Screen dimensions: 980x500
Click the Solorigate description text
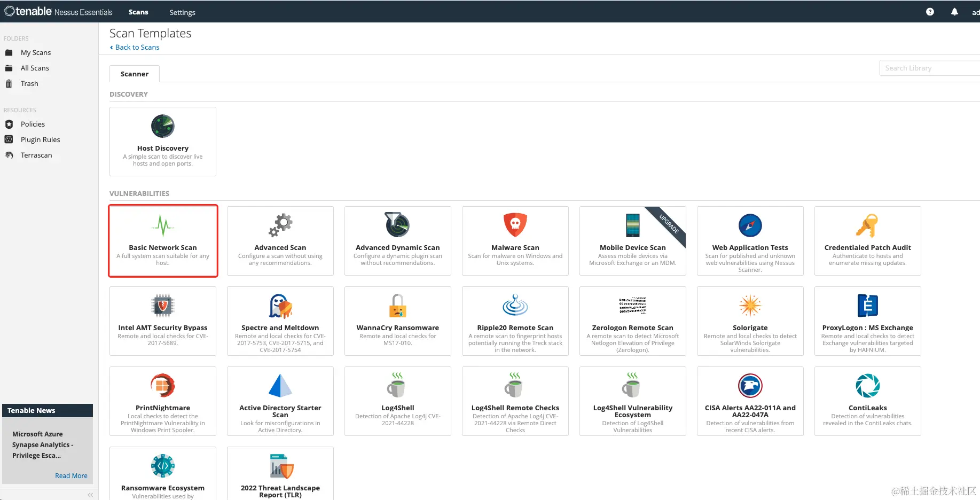[750, 343]
